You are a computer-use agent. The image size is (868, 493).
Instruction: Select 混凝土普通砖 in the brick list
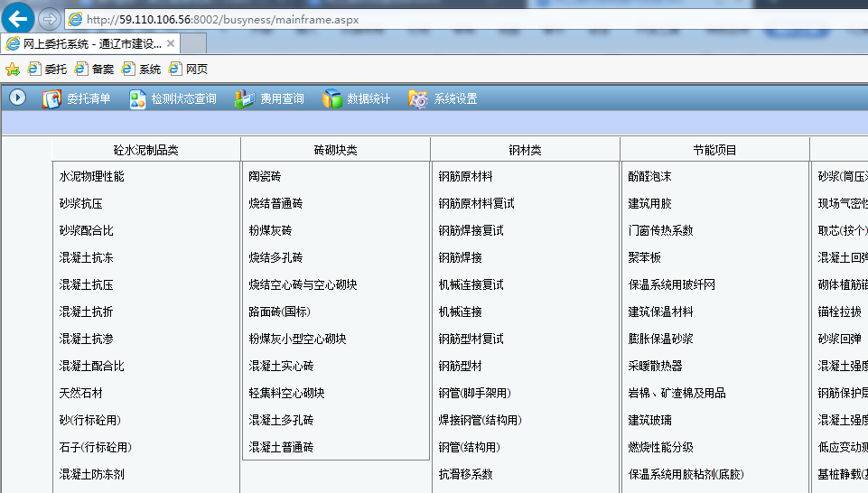click(x=282, y=448)
